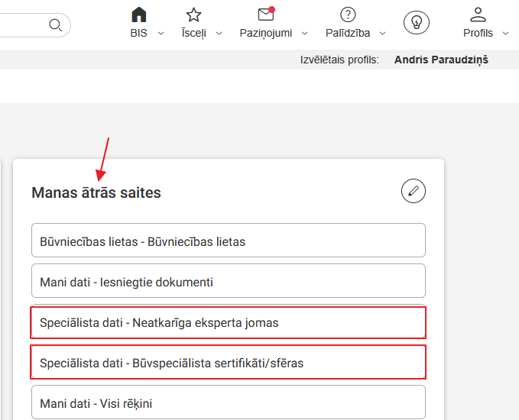Click the Īsceļi star icon

point(194,15)
